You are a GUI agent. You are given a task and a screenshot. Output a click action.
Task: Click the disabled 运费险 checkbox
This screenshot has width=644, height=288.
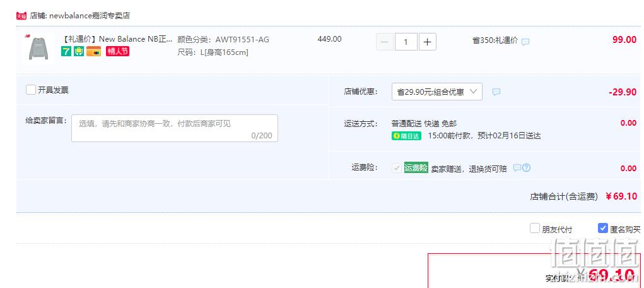[x=397, y=168]
